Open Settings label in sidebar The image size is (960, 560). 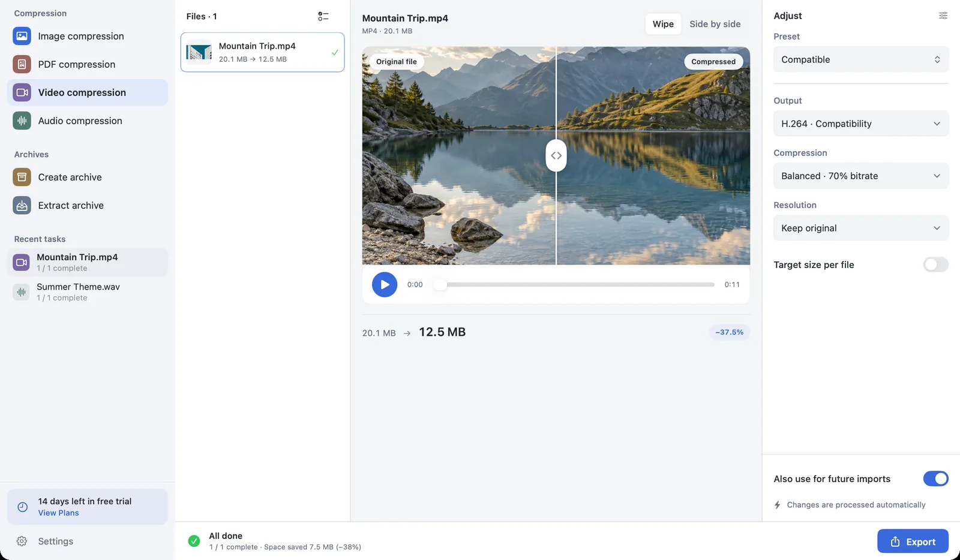(x=56, y=541)
